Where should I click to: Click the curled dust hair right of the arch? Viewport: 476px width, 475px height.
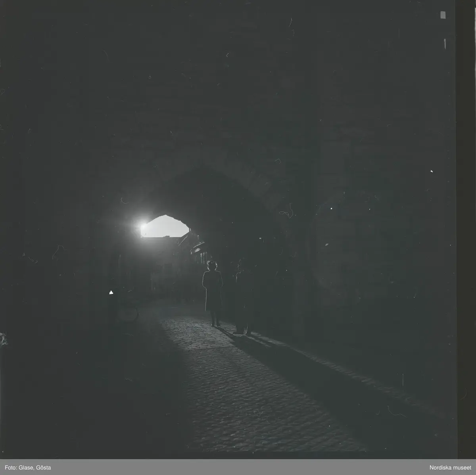(285, 213)
